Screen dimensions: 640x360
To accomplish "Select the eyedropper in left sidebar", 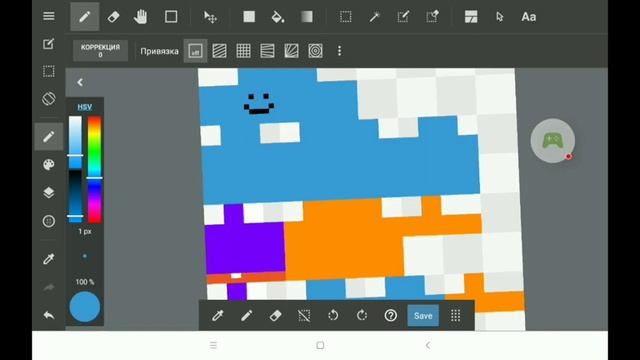I will [x=49, y=259].
